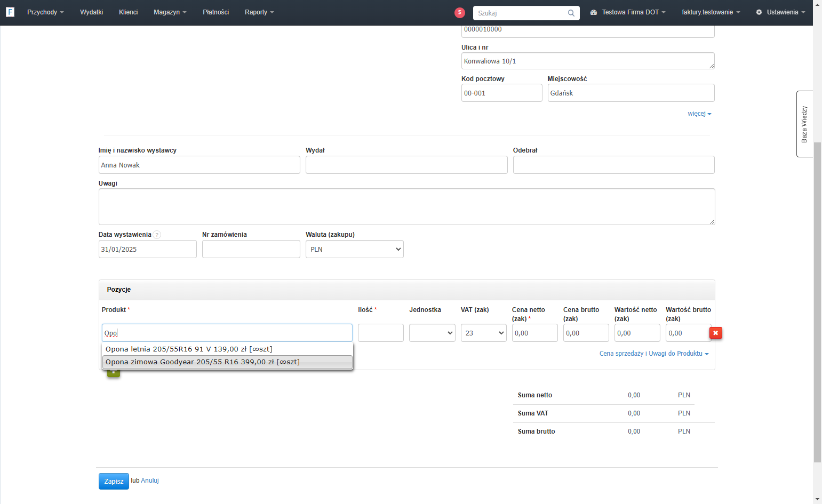Click the Data wystawienia date field
Screen dimensions: 822x504
148,249
